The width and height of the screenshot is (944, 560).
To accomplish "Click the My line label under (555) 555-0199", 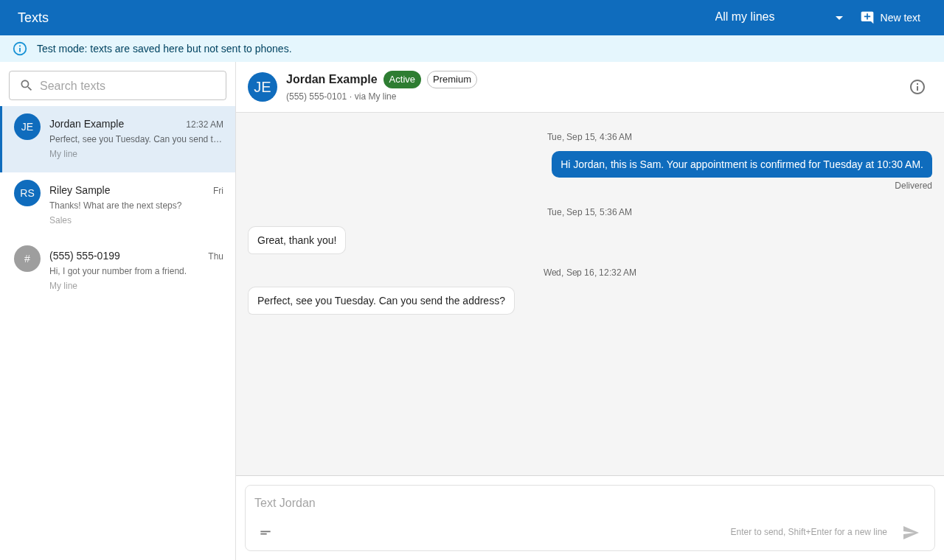I will 63,286.
